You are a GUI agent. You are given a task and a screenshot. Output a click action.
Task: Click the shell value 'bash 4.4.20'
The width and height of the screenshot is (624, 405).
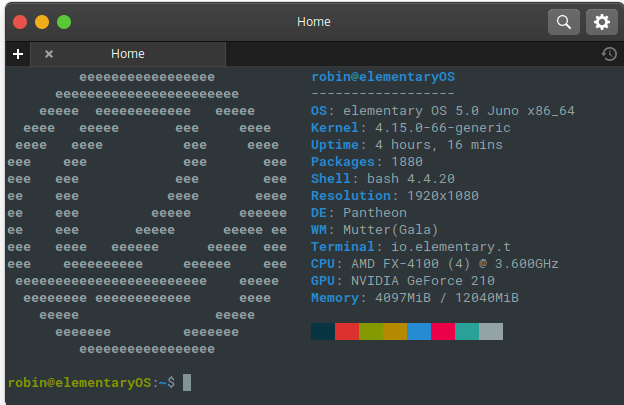(x=411, y=179)
